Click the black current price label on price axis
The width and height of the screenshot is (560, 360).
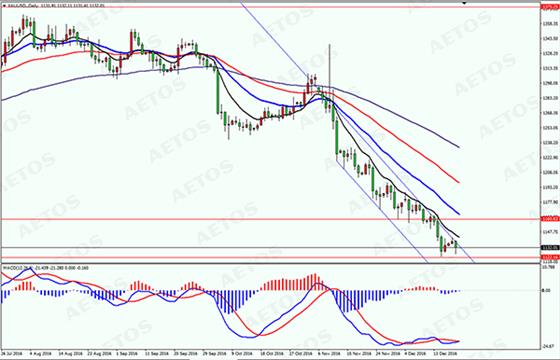point(550,248)
